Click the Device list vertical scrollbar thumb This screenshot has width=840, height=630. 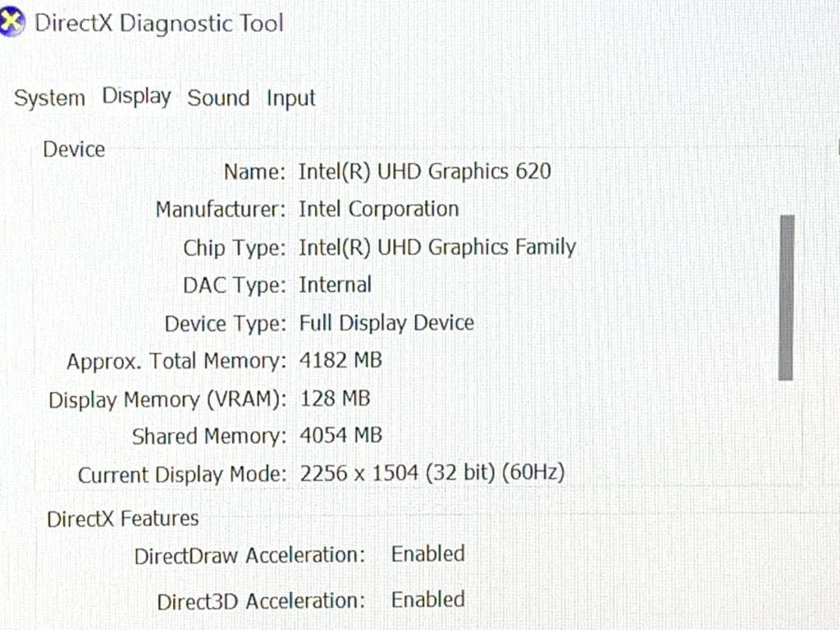pos(786,297)
